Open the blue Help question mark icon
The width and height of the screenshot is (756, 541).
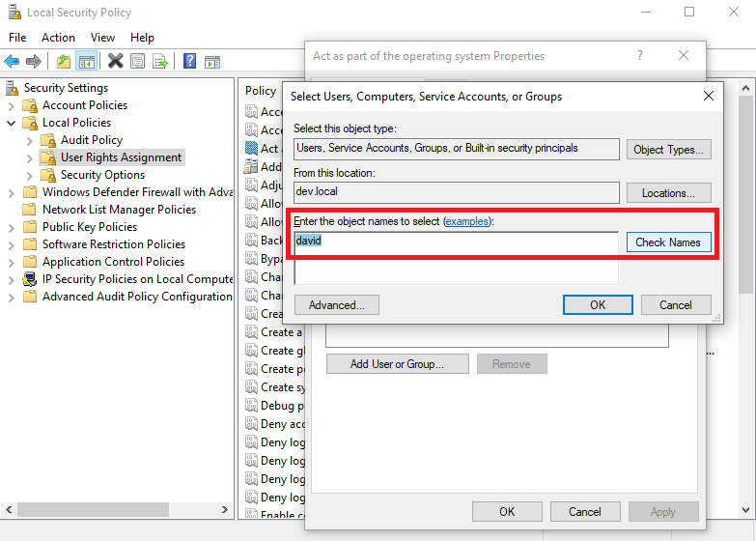190,62
